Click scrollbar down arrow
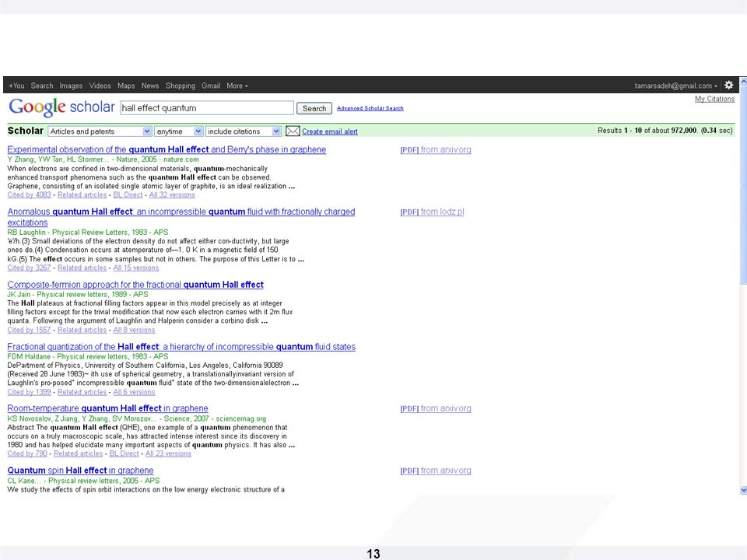 click(743, 490)
